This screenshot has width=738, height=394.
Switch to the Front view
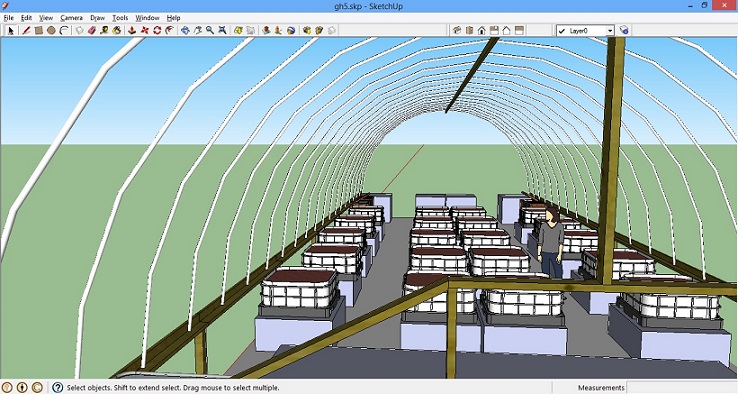481,30
